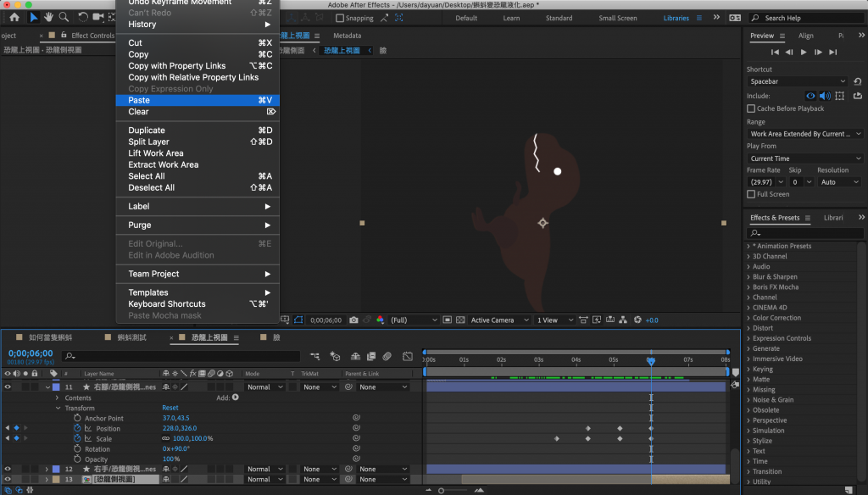This screenshot has height=495, width=868.
Task: Click the reset exposure icon
Action: 637,320
